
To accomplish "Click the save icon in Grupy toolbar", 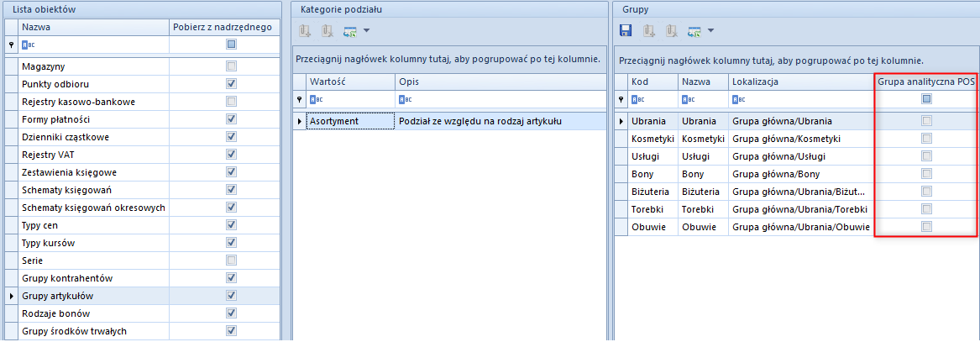I will 626,31.
